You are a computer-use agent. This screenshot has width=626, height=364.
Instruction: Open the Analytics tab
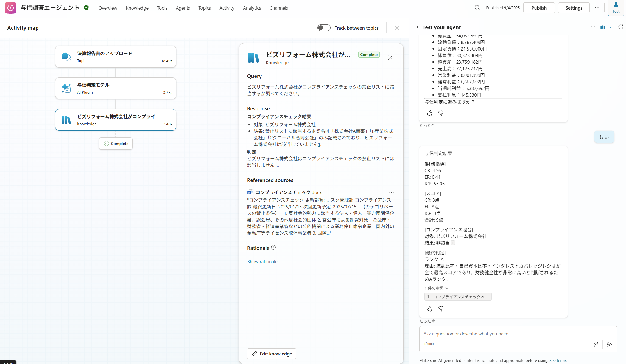click(x=252, y=8)
